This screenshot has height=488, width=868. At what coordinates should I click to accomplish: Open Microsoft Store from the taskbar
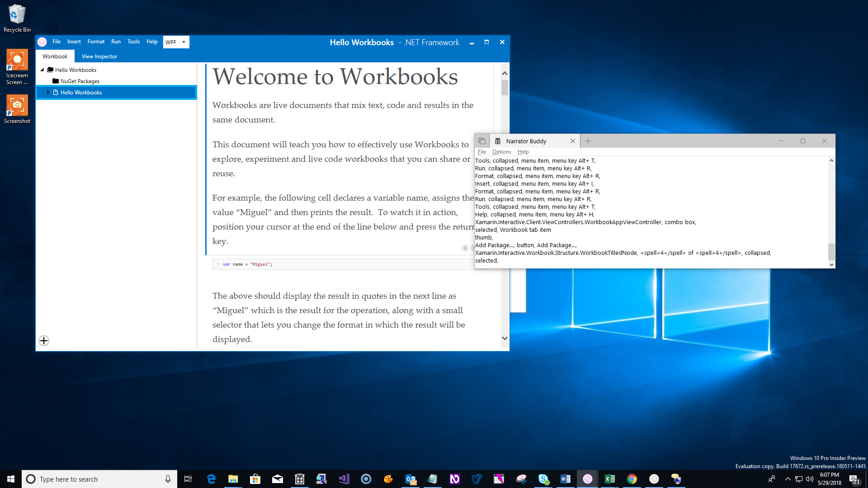(x=255, y=479)
